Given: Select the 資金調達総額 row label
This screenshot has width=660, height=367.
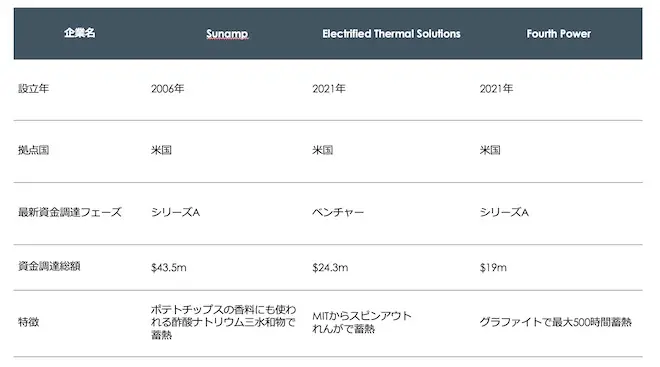Looking at the screenshot, I should [49, 266].
